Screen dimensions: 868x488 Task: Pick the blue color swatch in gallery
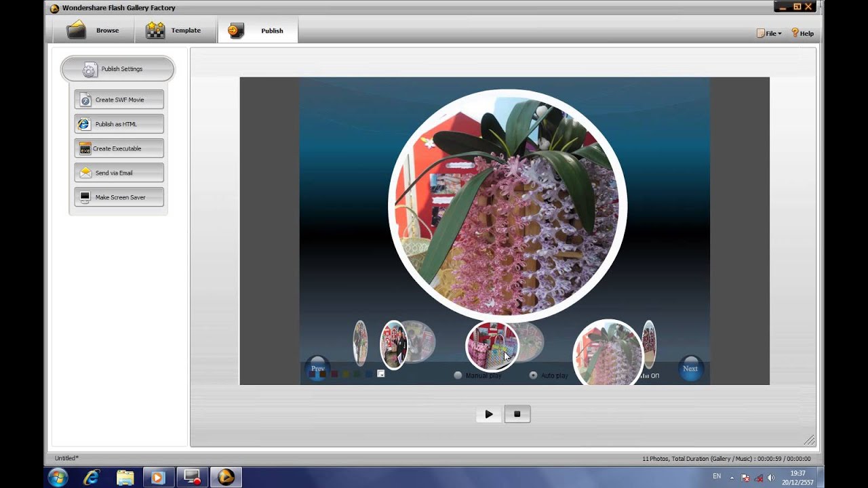point(368,373)
